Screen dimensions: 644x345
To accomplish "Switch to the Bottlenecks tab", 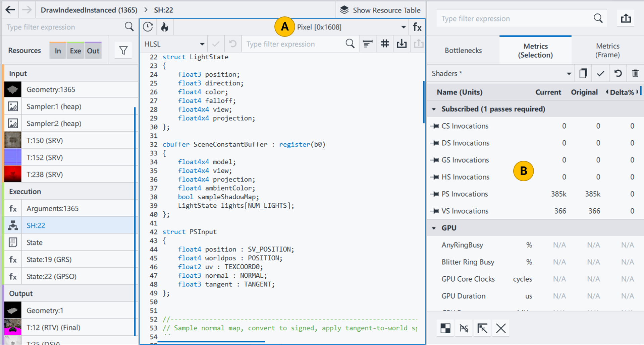I will pos(463,50).
